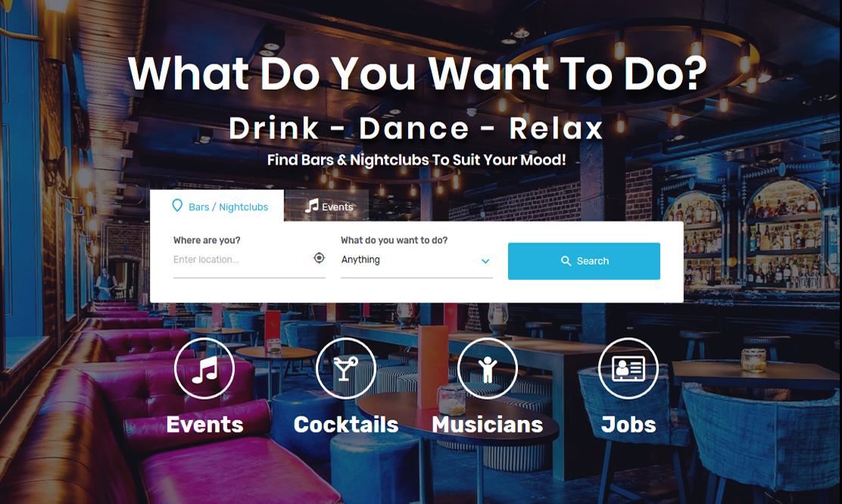Open the 'What do you want to do?' select box

(416, 260)
